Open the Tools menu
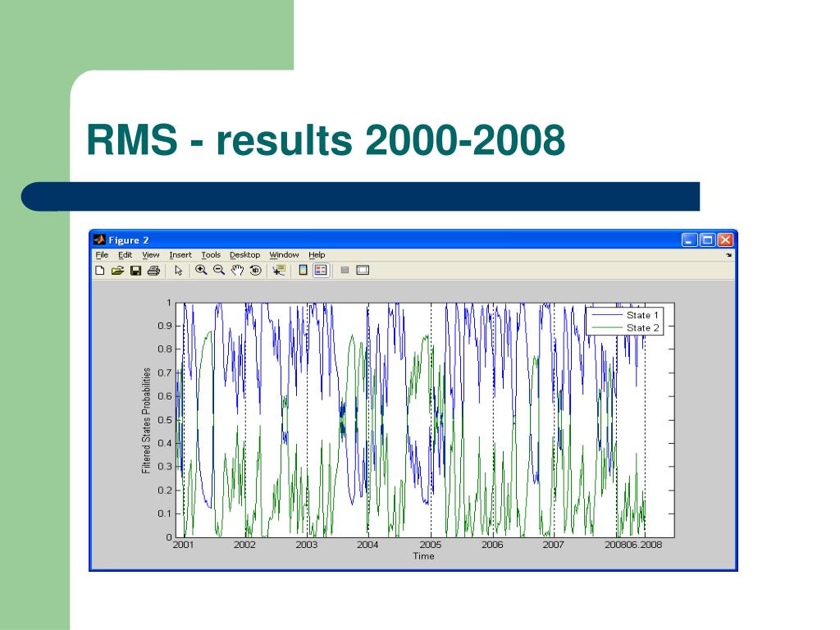The height and width of the screenshot is (630, 840). point(211,255)
